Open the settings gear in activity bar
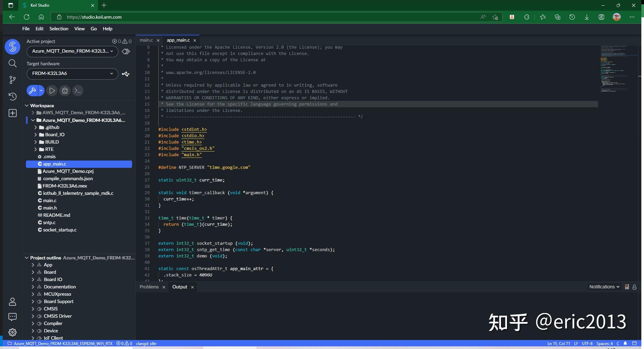This screenshot has width=644, height=349. tap(12, 332)
